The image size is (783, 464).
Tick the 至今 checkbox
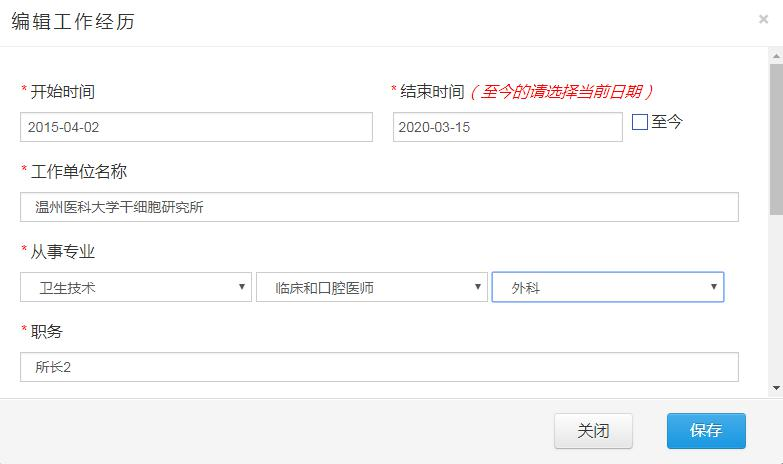640,122
